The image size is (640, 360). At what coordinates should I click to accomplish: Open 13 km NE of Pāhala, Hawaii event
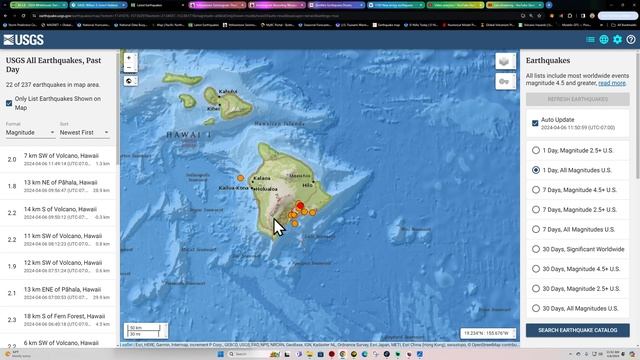(58, 186)
